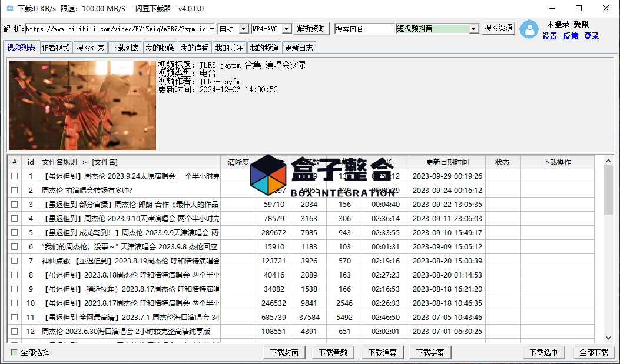
Task: Click 下载字幕 button
Action: point(430,353)
